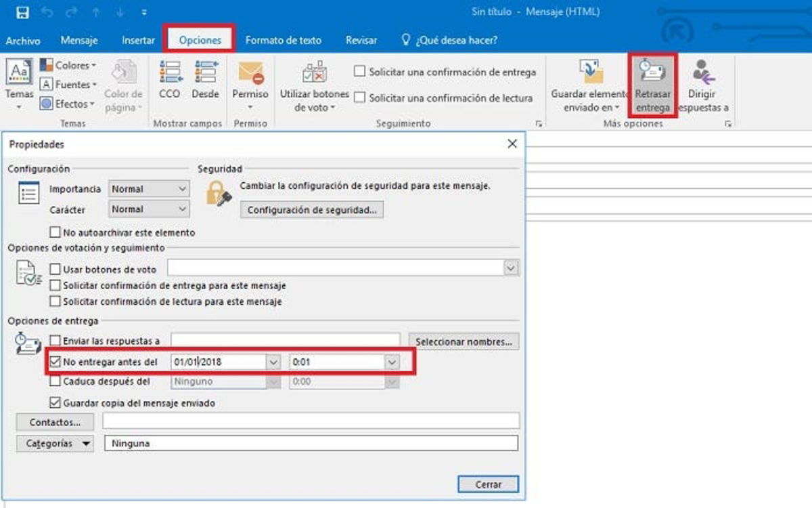Show the Desde field

(205, 80)
